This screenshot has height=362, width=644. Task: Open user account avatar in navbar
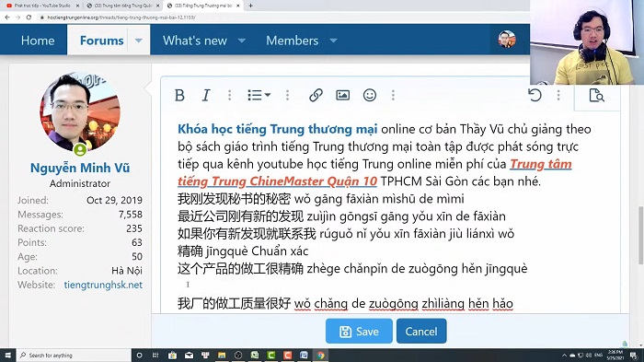[507, 40]
